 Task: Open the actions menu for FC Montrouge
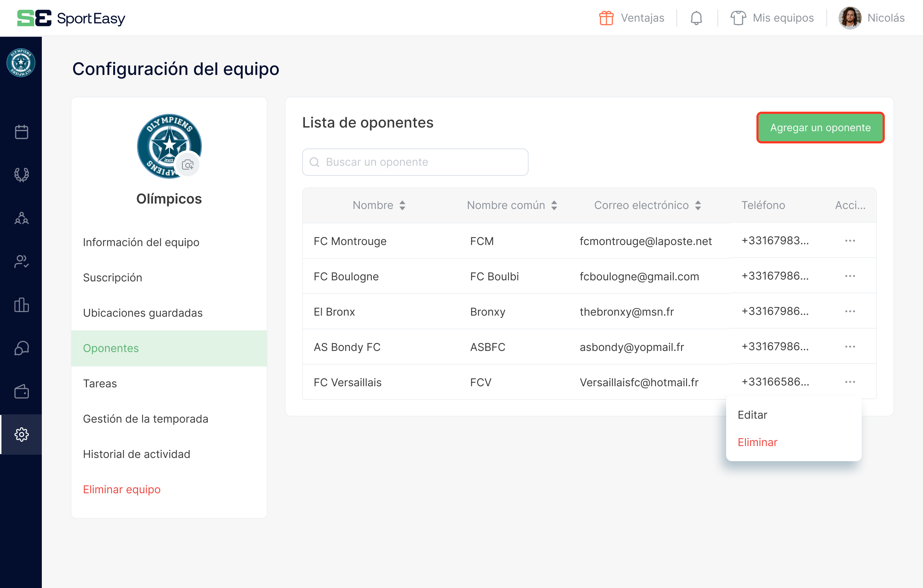coord(850,241)
